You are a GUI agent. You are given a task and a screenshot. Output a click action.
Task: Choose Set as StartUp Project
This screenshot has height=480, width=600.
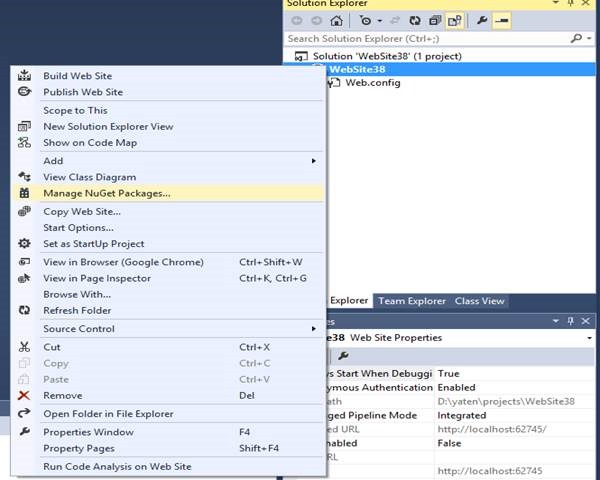tap(93, 243)
